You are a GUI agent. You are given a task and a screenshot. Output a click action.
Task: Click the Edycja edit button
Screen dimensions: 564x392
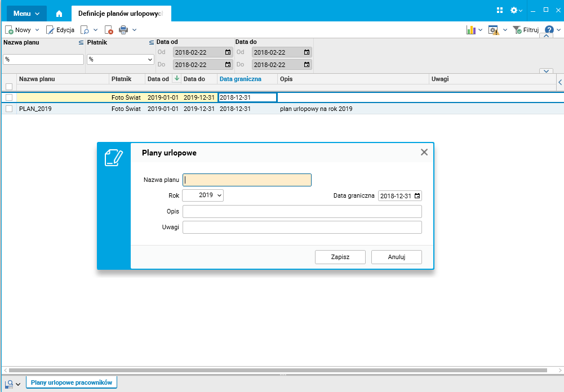pos(60,30)
